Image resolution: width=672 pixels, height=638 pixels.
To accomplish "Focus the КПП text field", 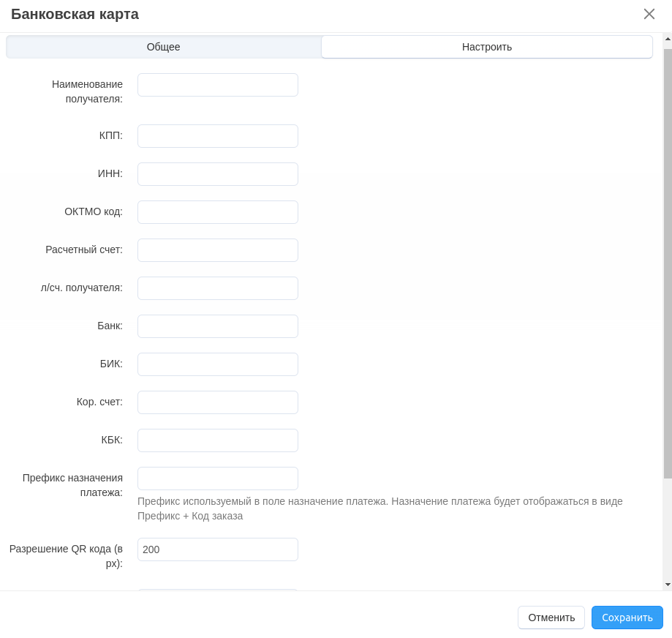I will coord(218,136).
